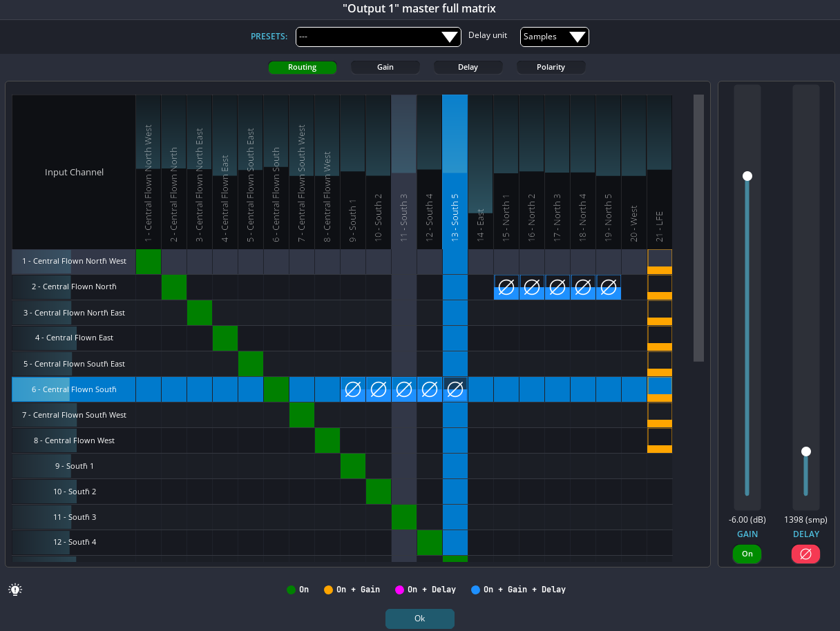This screenshot has height=631, width=840.
Task: Select the Delay view button
Action: (468, 67)
